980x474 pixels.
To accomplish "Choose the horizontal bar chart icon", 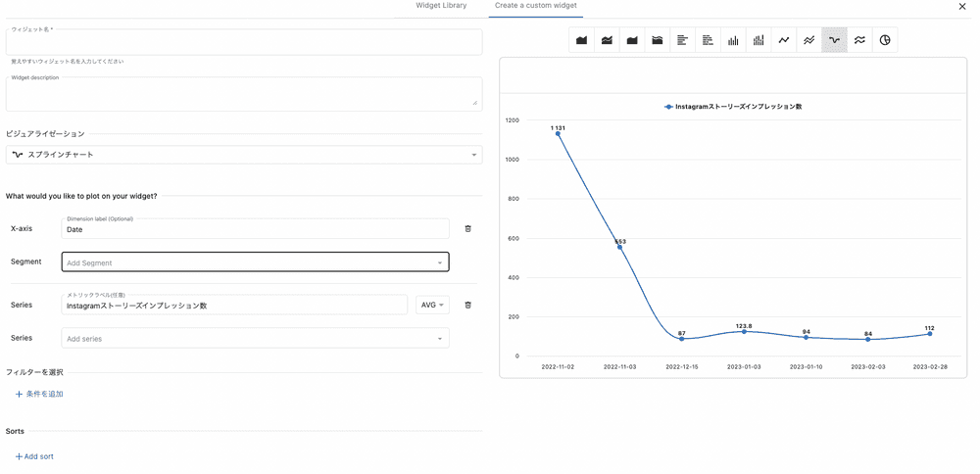I will [683, 40].
